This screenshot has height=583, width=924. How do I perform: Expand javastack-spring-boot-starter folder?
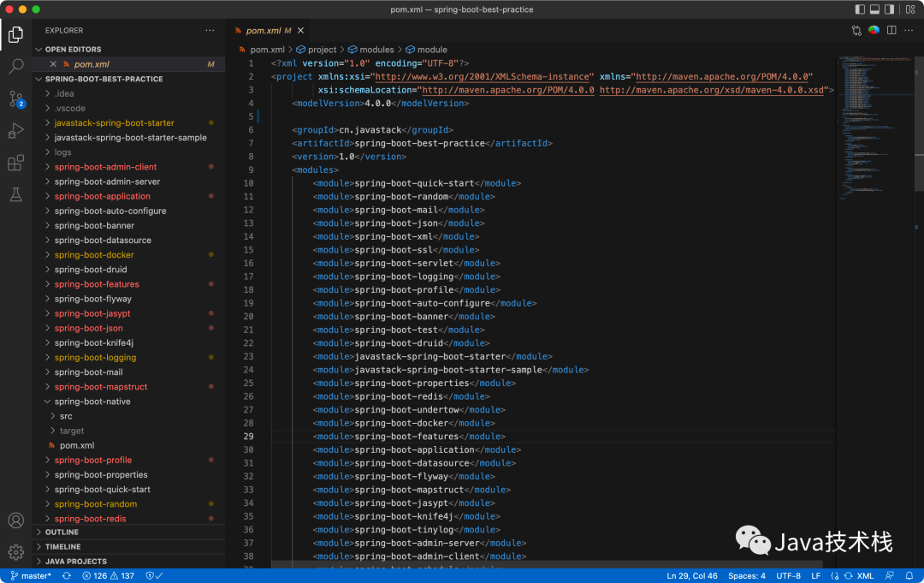pos(129,123)
